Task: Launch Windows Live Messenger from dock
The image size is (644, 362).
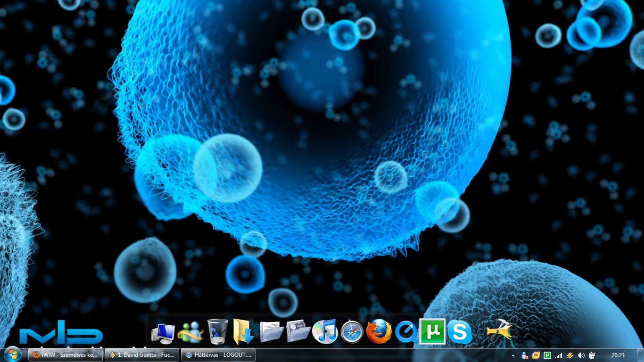Action: click(x=190, y=332)
